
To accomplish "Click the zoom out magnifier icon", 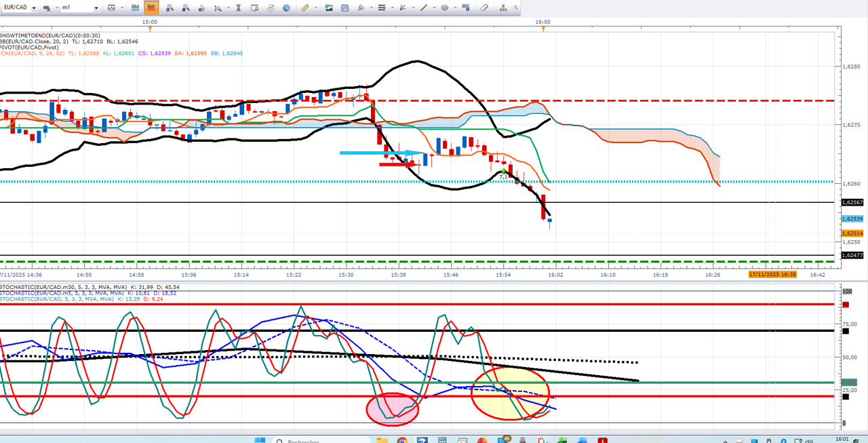I will point(185,8).
